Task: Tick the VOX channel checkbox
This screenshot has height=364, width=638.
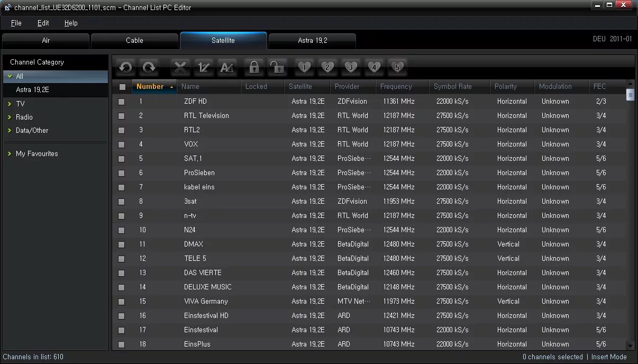Action: [x=122, y=144]
